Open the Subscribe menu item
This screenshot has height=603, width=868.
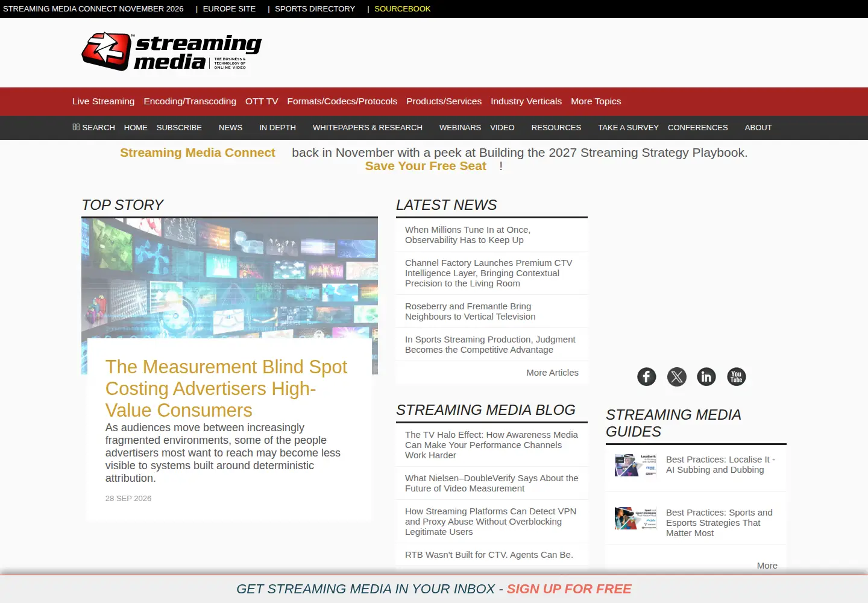[179, 128]
